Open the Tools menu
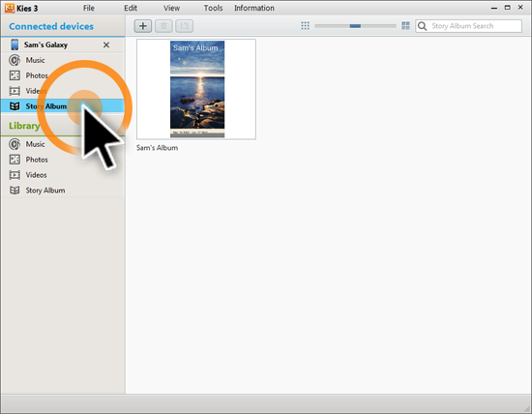 coord(213,8)
